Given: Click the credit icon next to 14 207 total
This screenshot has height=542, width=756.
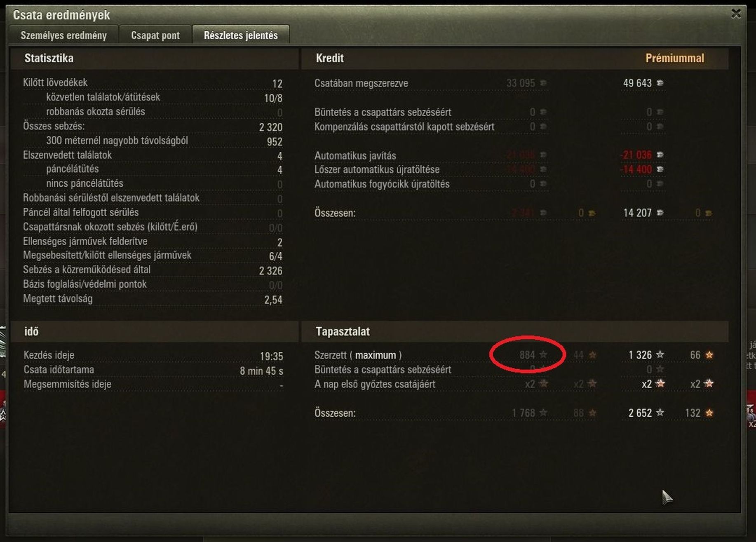Looking at the screenshot, I should (660, 213).
